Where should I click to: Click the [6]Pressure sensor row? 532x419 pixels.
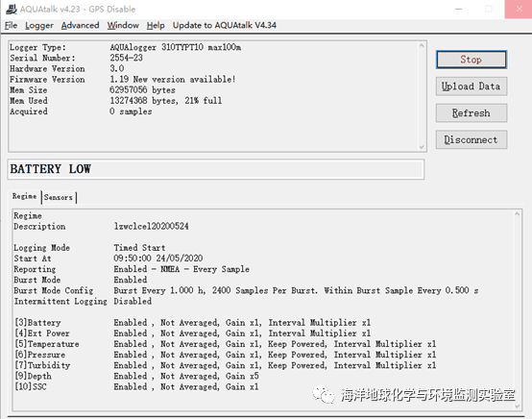click(x=226, y=355)
